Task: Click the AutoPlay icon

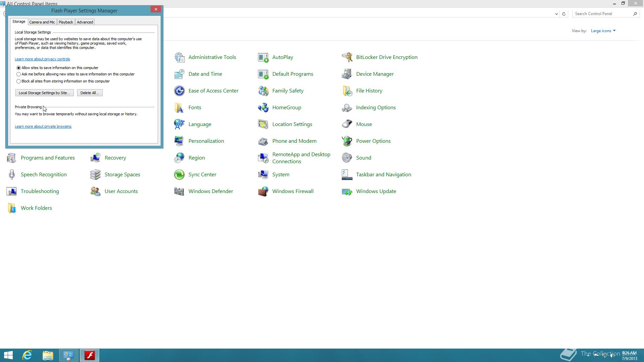Action: [263, 57]
